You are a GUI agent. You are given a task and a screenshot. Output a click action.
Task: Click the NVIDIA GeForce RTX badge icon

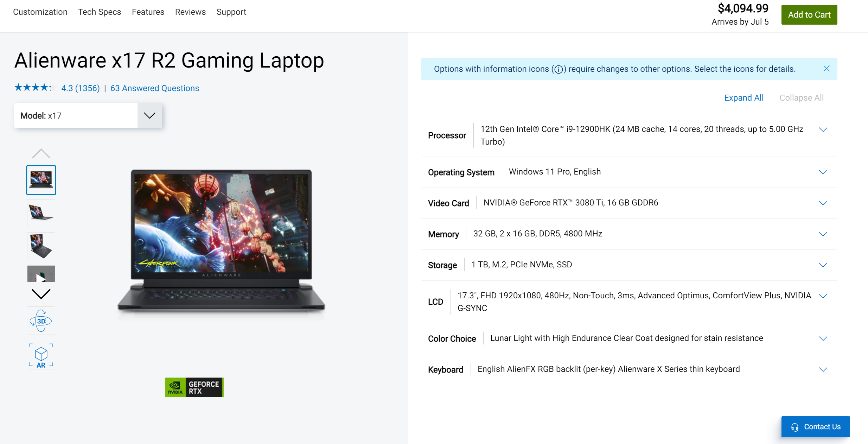tap(193, 387)
